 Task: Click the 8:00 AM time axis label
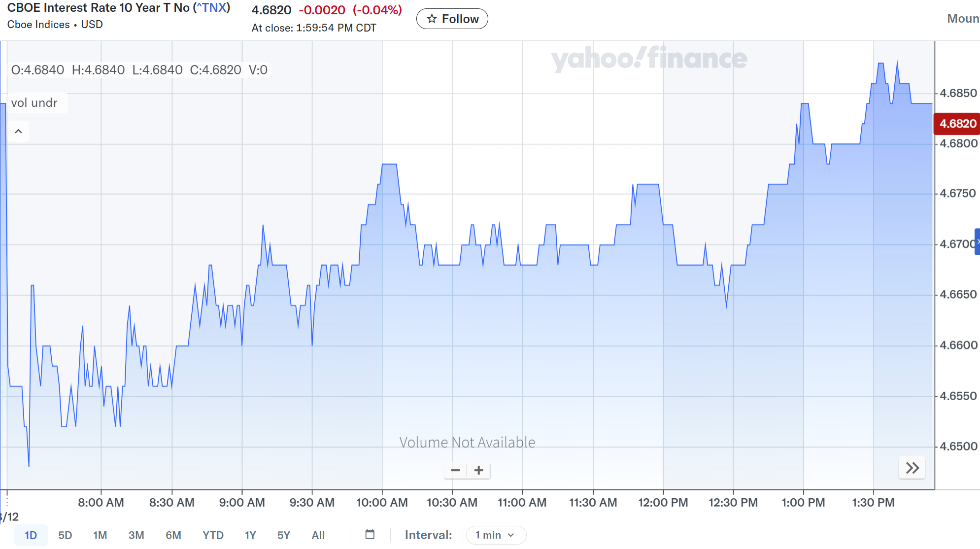101,503
